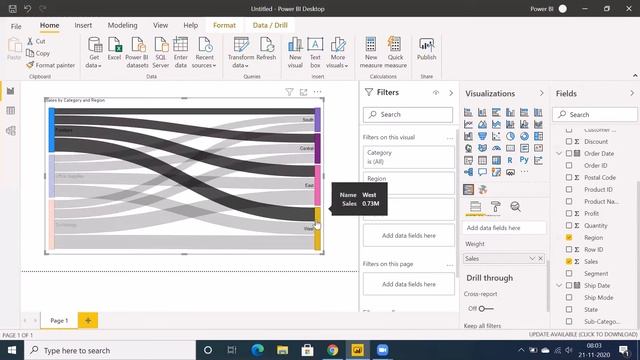This screenshot has height=360, width=640.
Task: Open the Sales weight field dropdown
Action: 532,258
